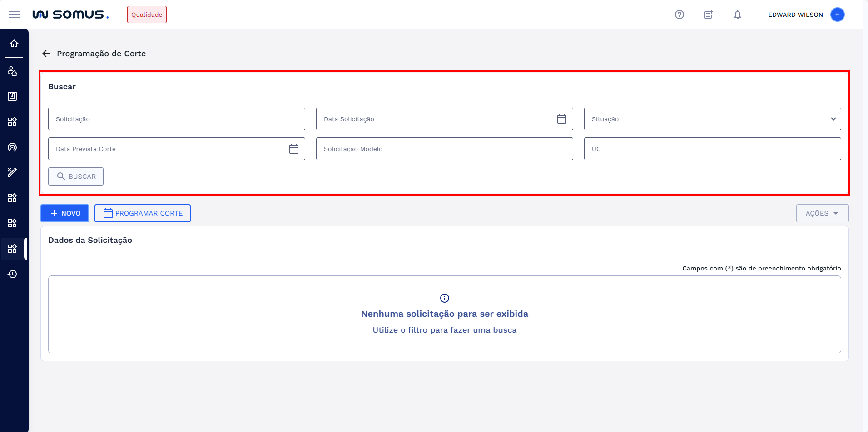
Task: Open the magic wand sidebar icon
Action: pyautogui.click(x=12, y=172)
